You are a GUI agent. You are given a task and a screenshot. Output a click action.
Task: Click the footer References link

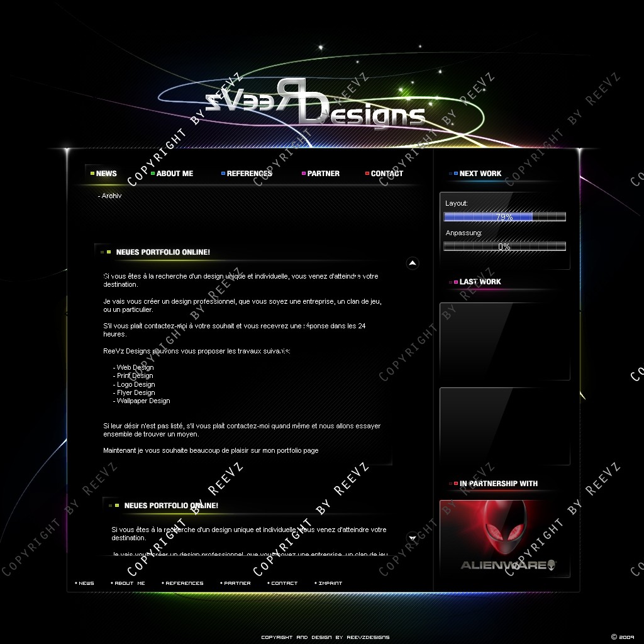184,583
